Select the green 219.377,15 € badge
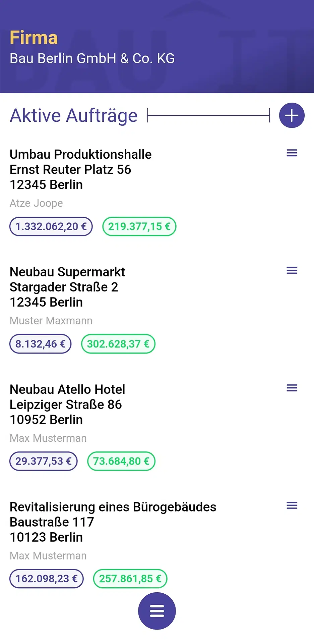The width and height of the screenshot is (314, 644). [x=139, y=226]
